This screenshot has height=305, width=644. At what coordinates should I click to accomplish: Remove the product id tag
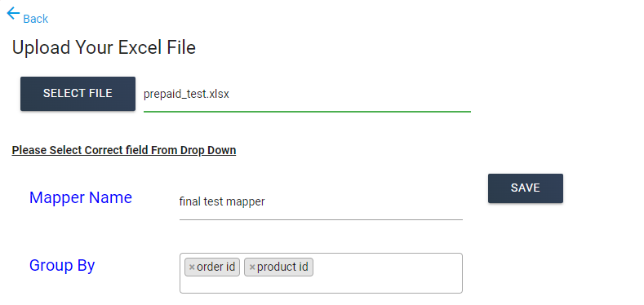click(x=252, y=267)
